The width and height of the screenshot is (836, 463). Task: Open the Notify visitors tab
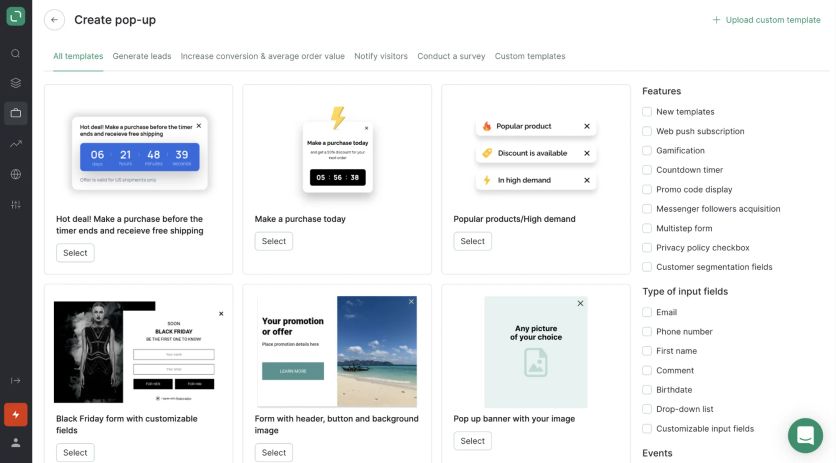[381, 56]
